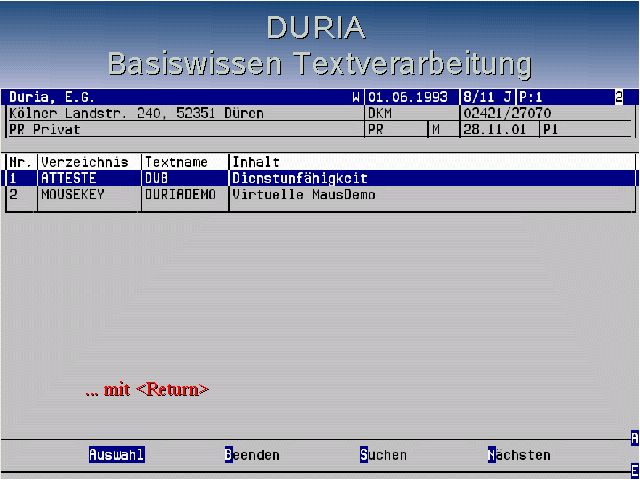Go to Nächsten in bottom menu

coord(519,455)
